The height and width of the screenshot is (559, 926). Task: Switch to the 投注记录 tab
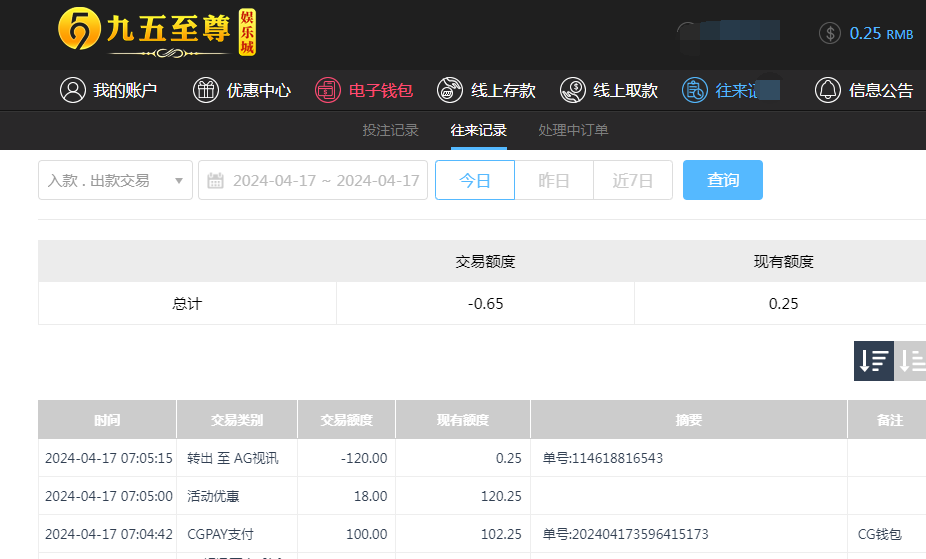390,130
